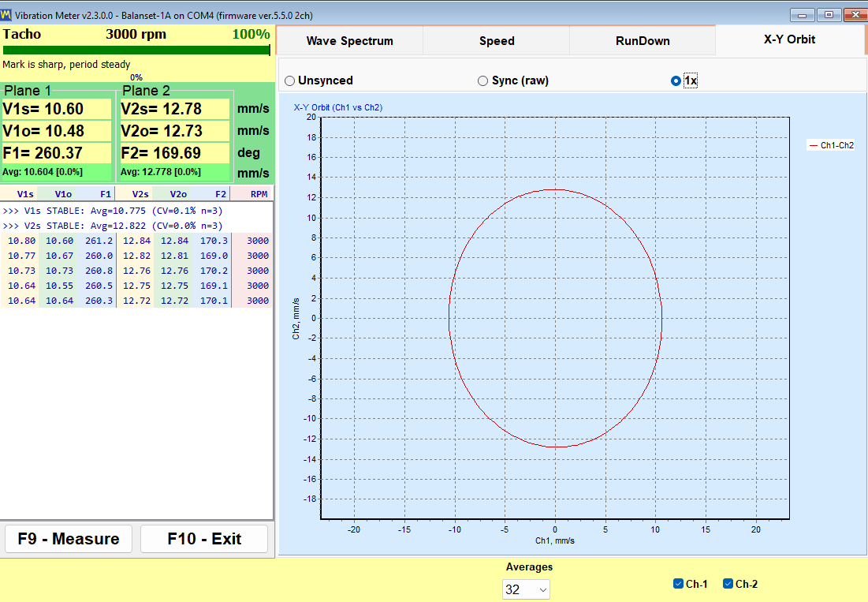
Task: Click the green Tacho signal bar
Action: 136,50
